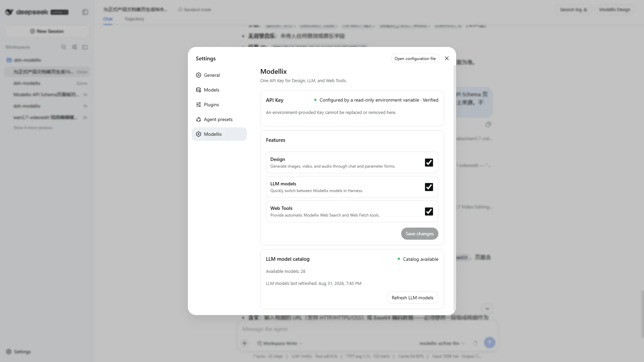Viewport: 644px width, 362px height.
Task: Click the Workspaces filter/list icon
Action: (x=74, y=47)
